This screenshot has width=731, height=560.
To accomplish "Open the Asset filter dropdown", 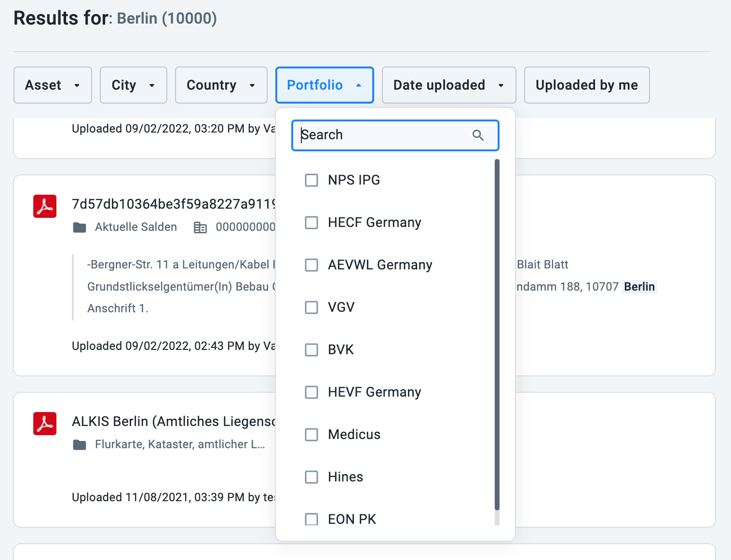I will (53, 85).
